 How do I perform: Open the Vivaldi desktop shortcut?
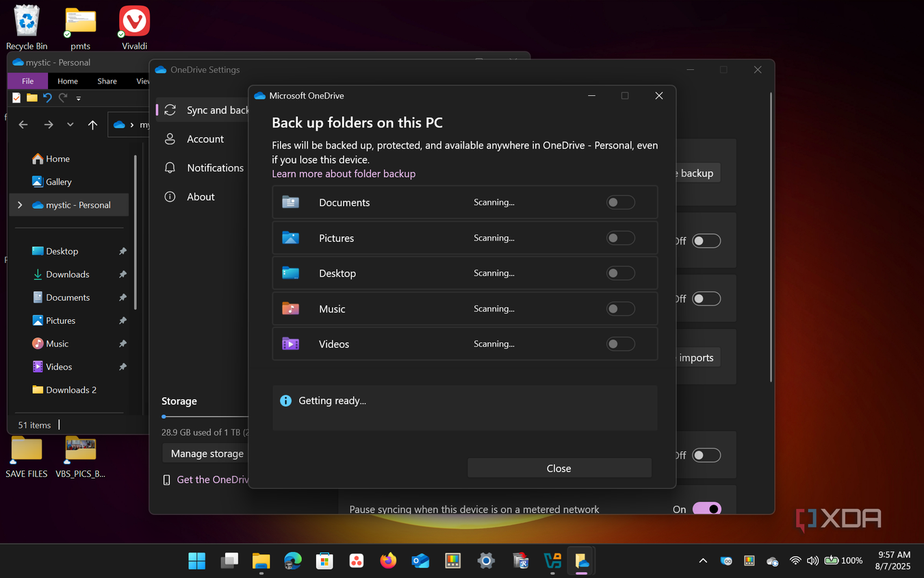[x=134, y=28]
